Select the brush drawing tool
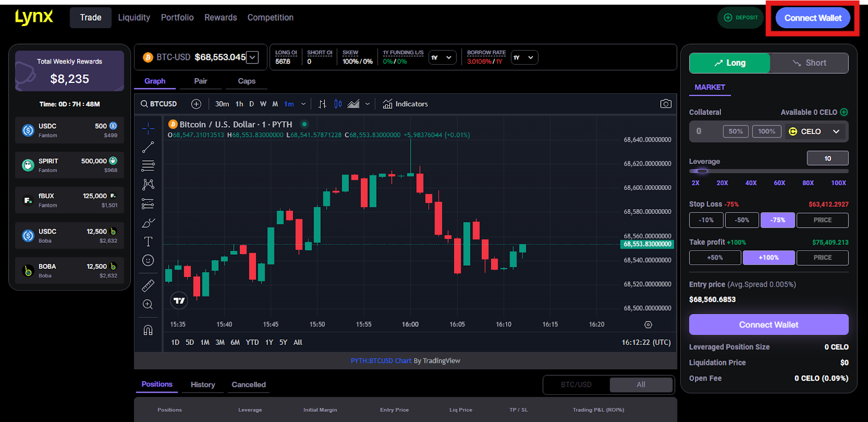Viewport: 868px width, 422px height. click(x=148, y=223)
